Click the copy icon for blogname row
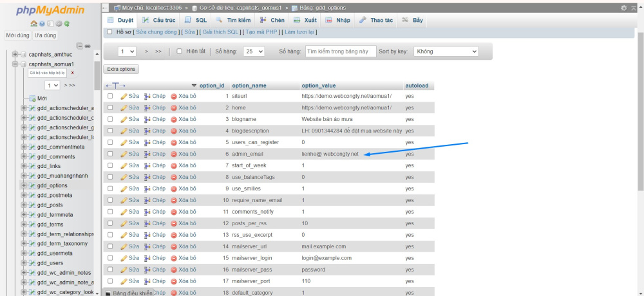The width and height of the screenshot is (644, 296). pos(147,119)
